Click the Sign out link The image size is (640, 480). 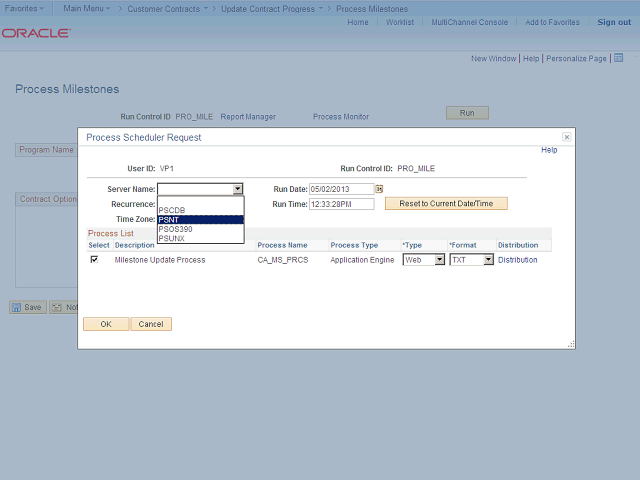point(614,22)
